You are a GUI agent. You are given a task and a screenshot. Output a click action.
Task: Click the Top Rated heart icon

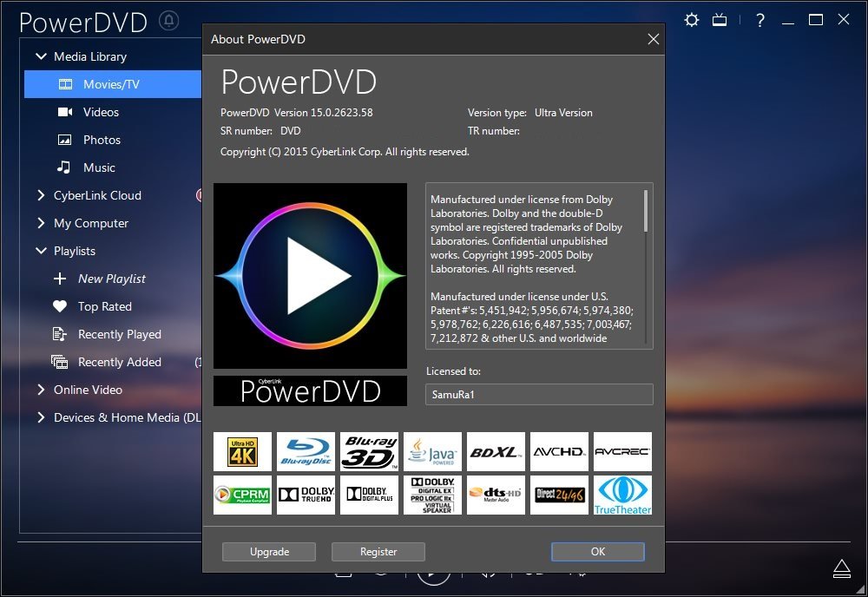pyautogui.click(x=60, y=306)
